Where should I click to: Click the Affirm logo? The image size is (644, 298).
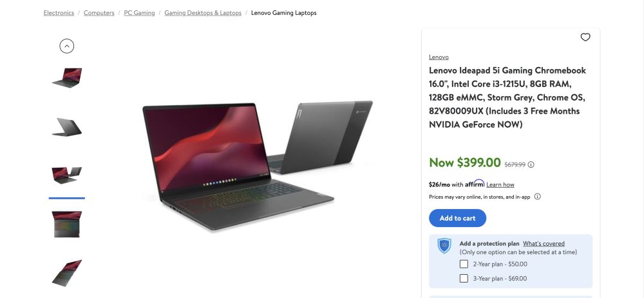(x=475, y=184)
